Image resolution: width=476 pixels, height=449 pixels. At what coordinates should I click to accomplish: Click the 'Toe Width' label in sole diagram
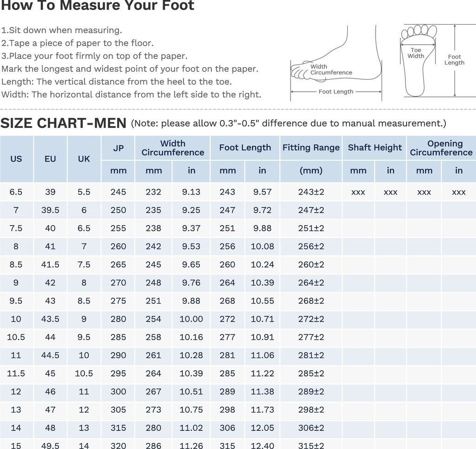coord(416,53)
